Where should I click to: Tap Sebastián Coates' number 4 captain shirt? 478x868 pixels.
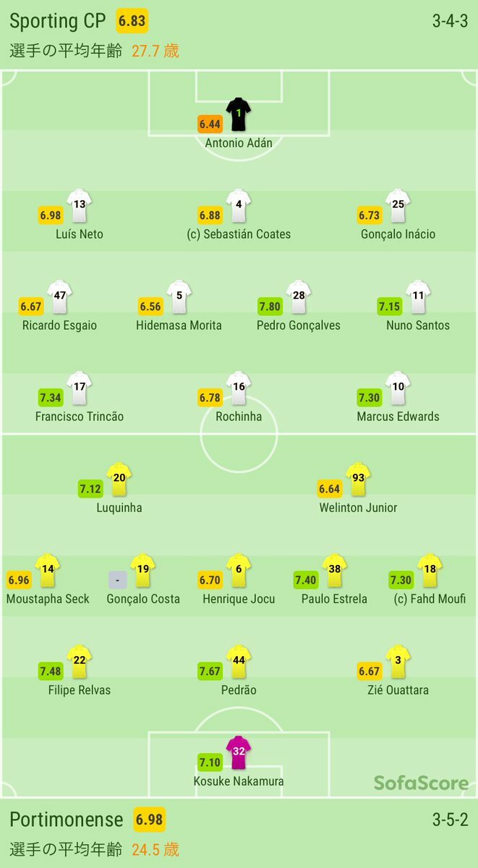(x=239, y=205)
